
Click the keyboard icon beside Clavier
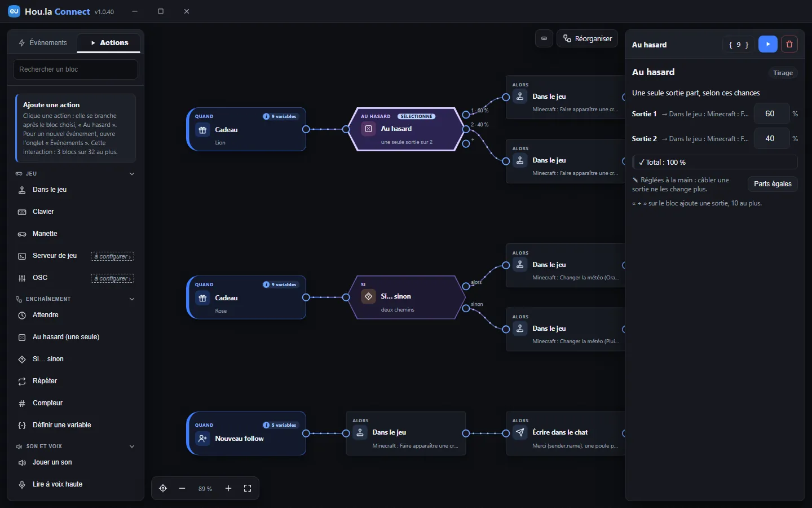point(22,212)
